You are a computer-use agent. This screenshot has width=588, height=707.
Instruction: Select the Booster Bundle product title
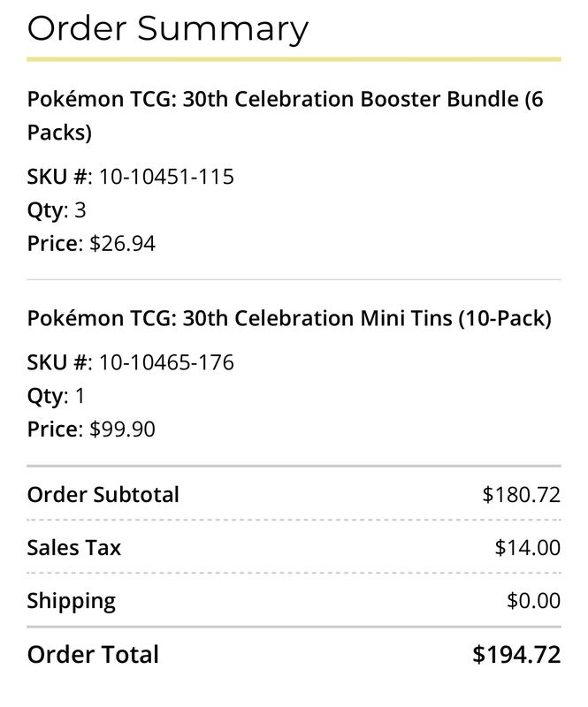[286, 116]
